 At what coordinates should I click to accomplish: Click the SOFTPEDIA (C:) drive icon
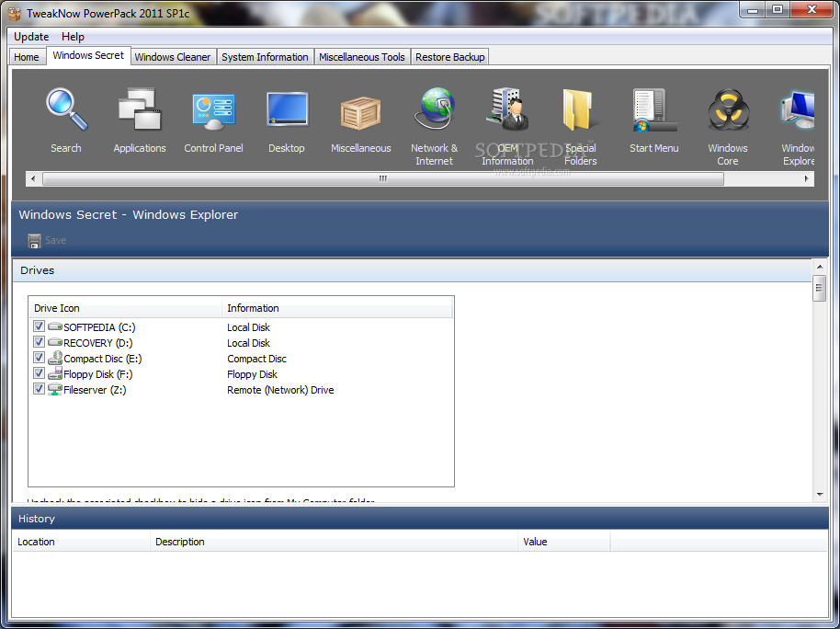point(55,326)
